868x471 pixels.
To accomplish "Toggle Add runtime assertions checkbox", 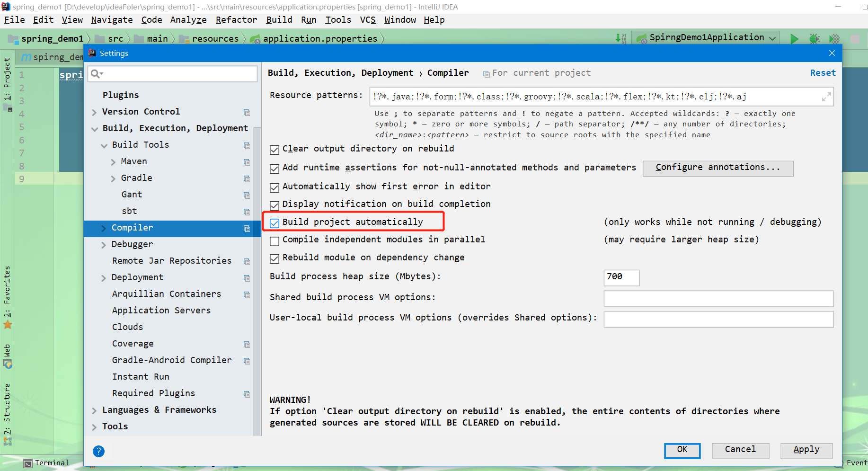I will 275,169.
